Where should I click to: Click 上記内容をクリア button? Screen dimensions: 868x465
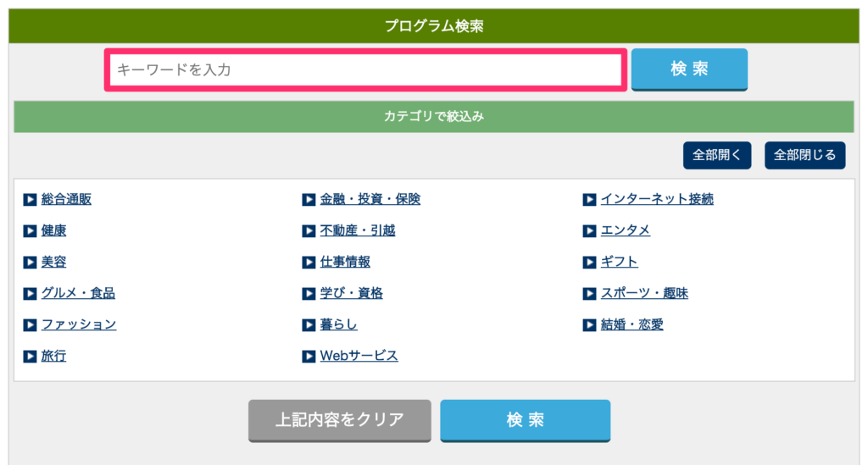(x=339, y=420)
